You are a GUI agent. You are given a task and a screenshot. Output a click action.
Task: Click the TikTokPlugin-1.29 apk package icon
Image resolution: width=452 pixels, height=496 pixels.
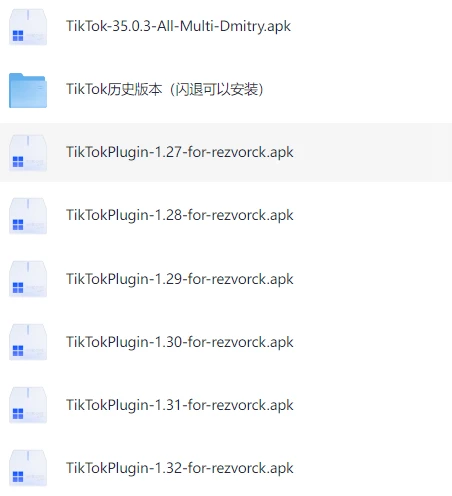pos(28,279)
